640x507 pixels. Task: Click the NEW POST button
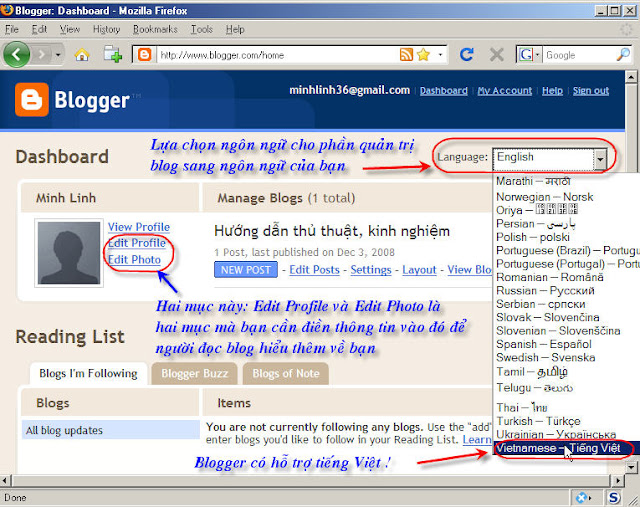[x=246, y=270]
